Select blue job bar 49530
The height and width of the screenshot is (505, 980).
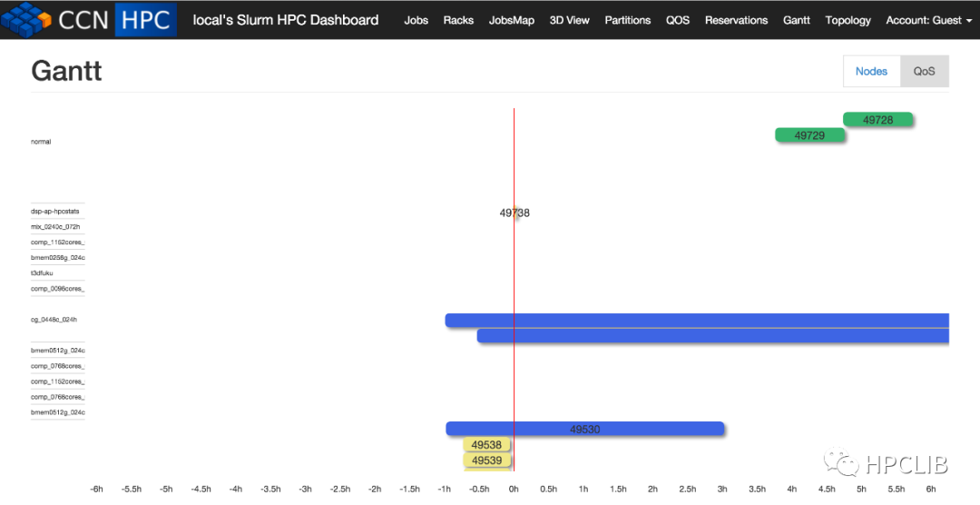(584, 430)
